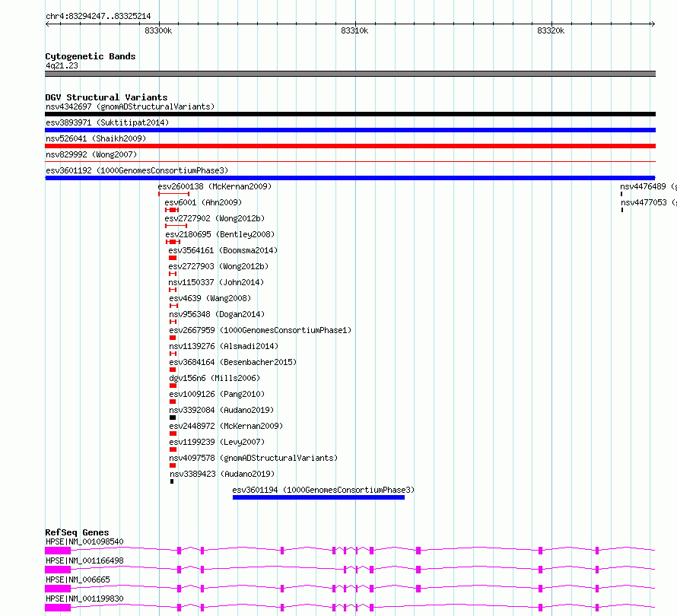The width and height of the screenshot is (677, 616).
Task: Select HPSE|NM_001199830 transcript label
Action: [84, 599]
